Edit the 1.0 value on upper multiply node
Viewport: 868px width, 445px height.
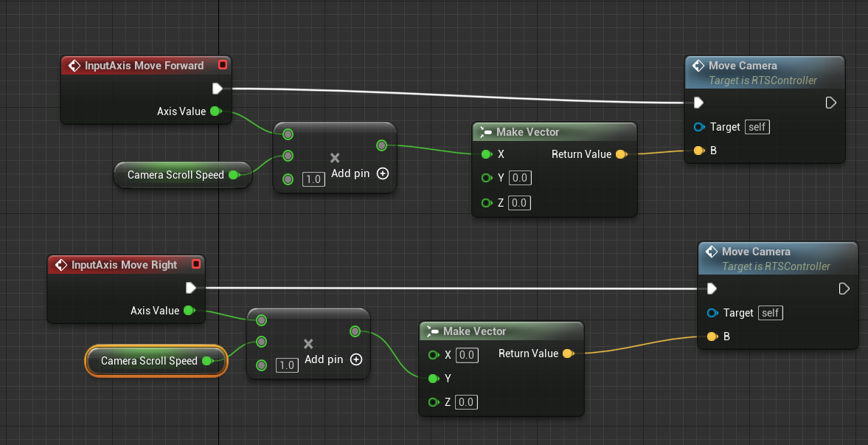[x=314, y=179]
